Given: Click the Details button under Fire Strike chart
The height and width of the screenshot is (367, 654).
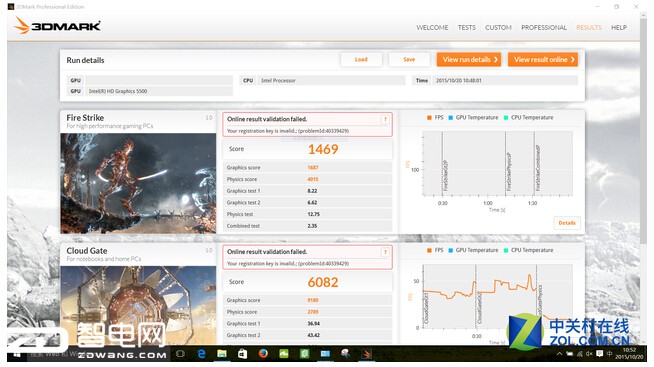Looking at the screenshot, I should [x=567, y=223].
